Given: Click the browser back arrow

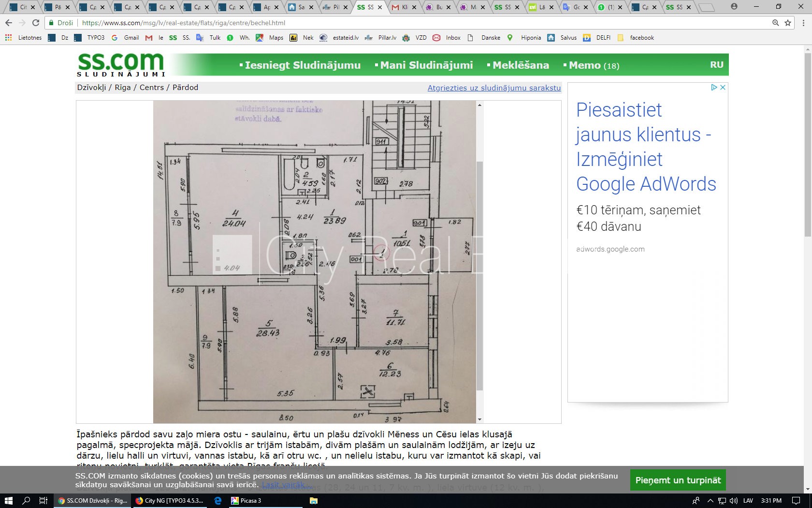Looking at the screenshot, I should [x=9, y=23].
